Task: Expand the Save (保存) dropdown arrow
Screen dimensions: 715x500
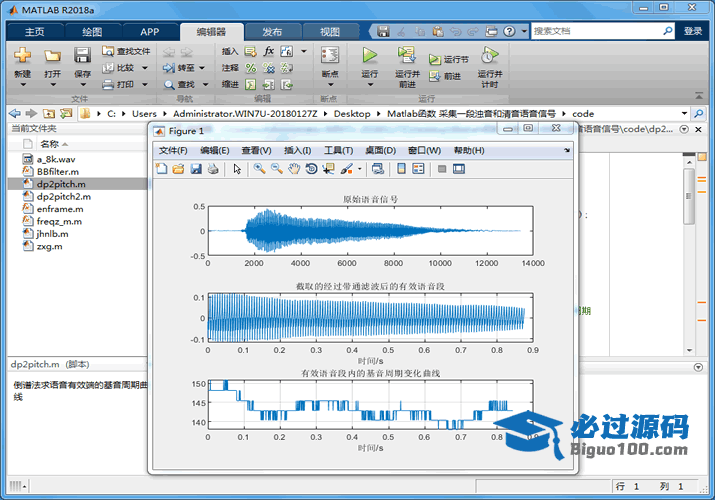Action: (83, 85)
